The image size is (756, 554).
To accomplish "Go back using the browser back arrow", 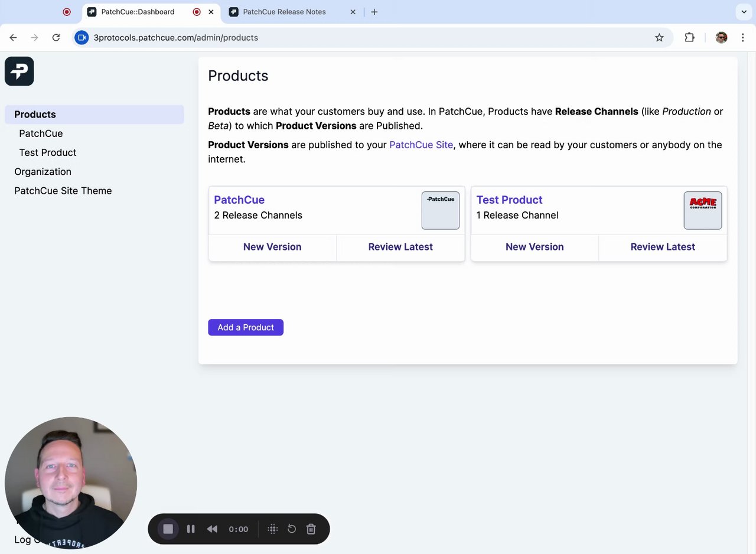I will (x=13, y=37).
